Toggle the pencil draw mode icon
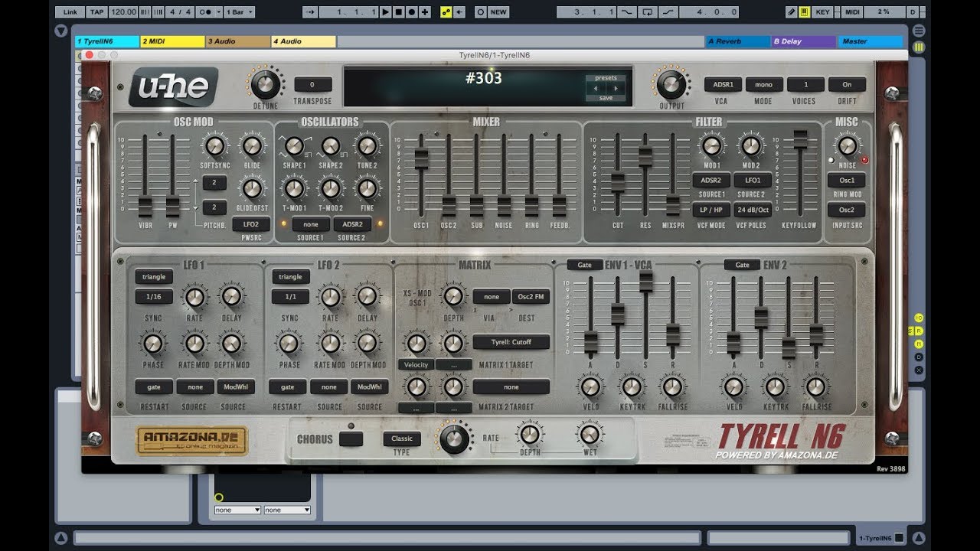Image resolution: width=980 pixels, height=551 pixels. (791, 12)
